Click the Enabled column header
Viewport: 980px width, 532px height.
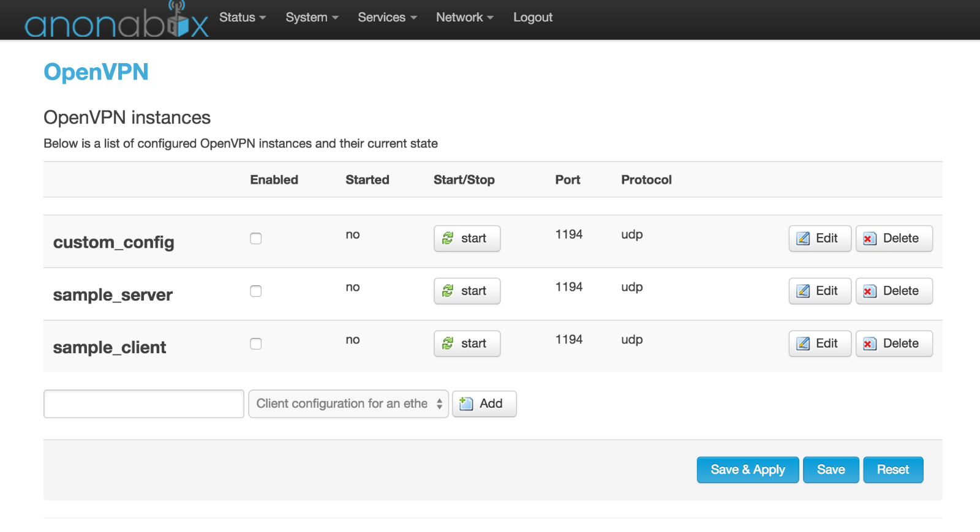pyautogui.click(x=274, y=180)
